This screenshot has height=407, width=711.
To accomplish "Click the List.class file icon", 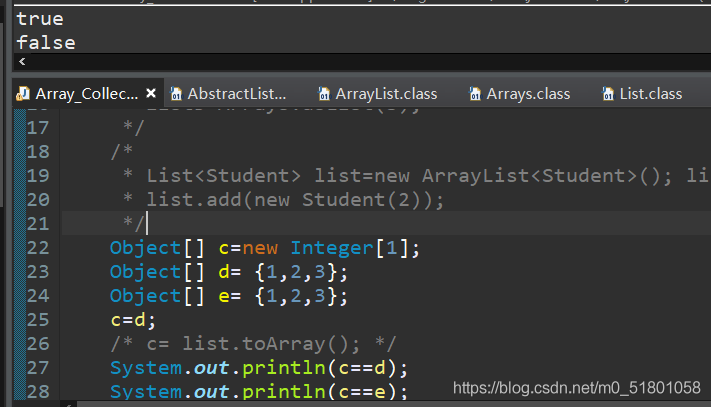I will 608,94.
